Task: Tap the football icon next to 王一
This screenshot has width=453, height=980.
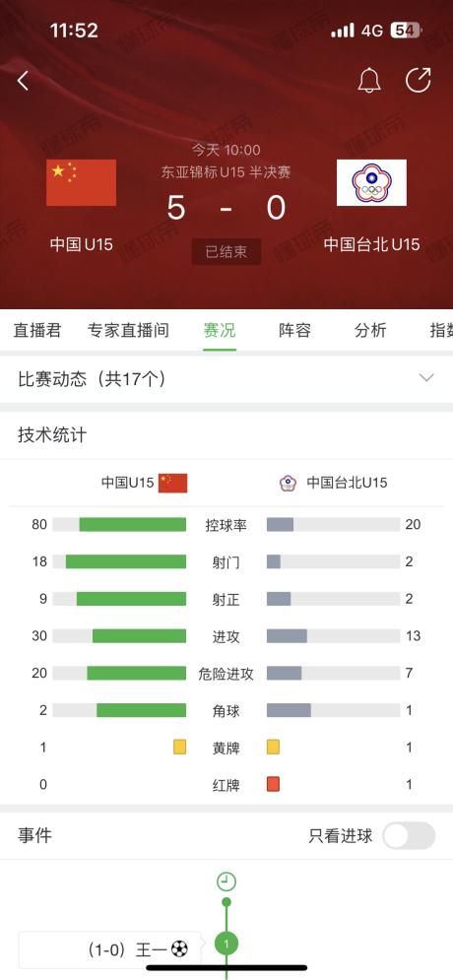Action: pos(179,950)
